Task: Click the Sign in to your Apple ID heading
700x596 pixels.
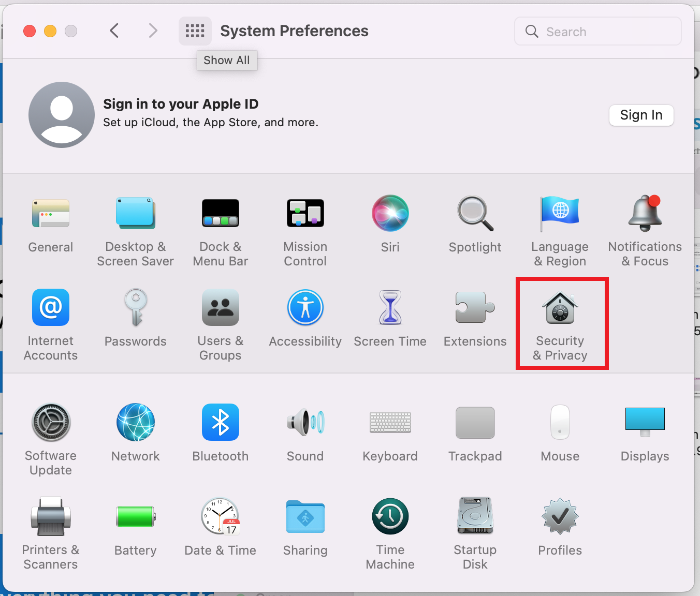Action: pos(181,104)
